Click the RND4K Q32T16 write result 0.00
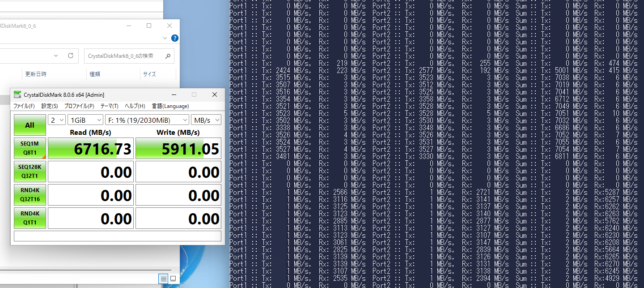 point(178,195)
